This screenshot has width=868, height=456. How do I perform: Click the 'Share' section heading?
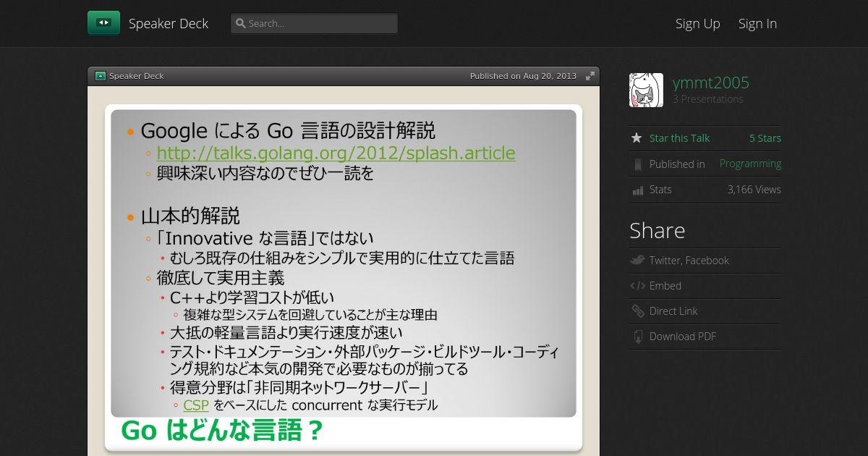pos(657,230)
